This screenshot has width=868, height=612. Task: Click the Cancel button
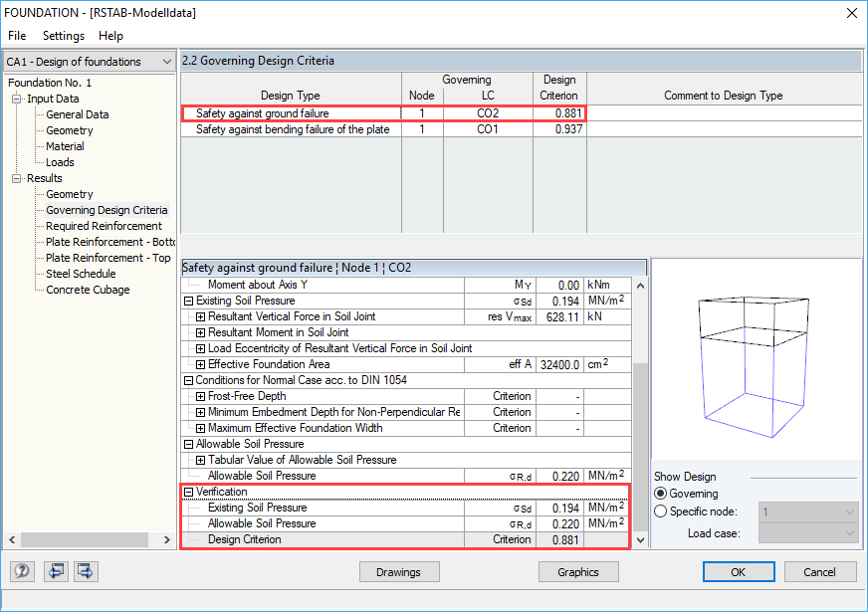[820, 571]
